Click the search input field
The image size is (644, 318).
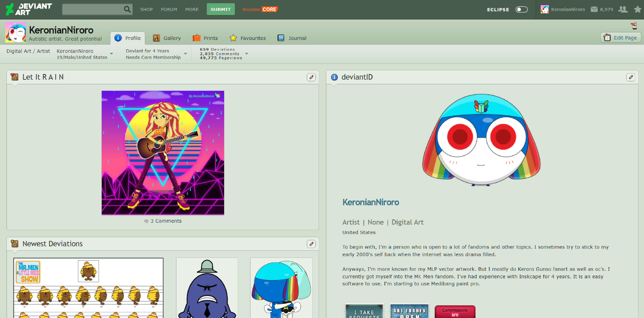point(93,9)
